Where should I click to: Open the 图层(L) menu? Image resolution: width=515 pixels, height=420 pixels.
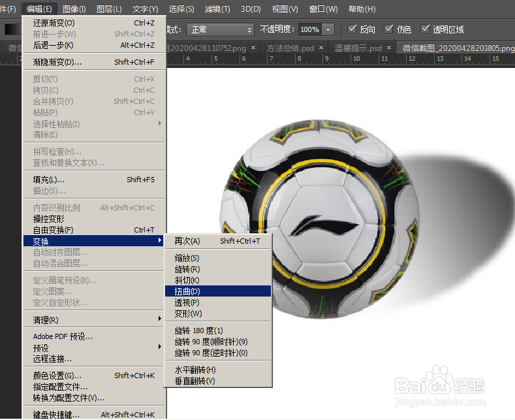click(x=109, y=9)
